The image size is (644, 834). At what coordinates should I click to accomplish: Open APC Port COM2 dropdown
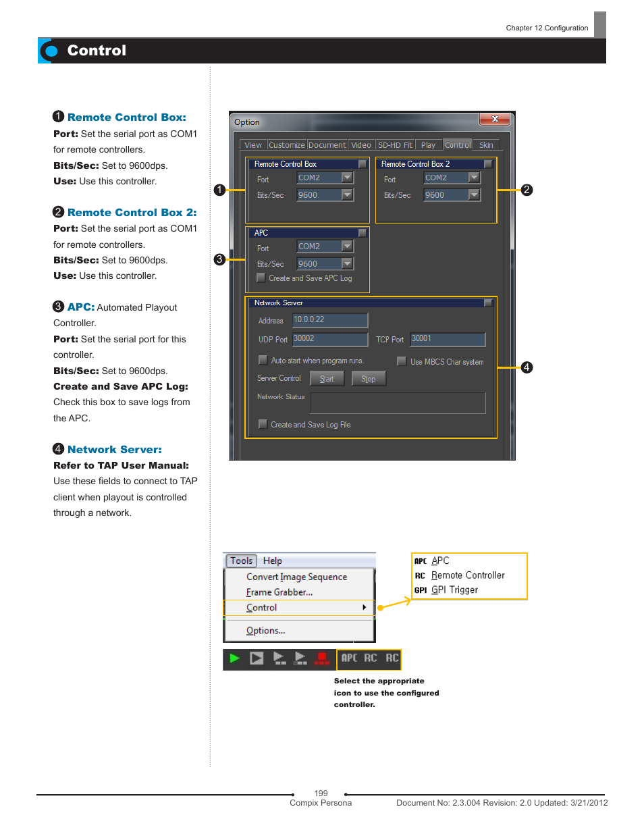pos(347,246)
